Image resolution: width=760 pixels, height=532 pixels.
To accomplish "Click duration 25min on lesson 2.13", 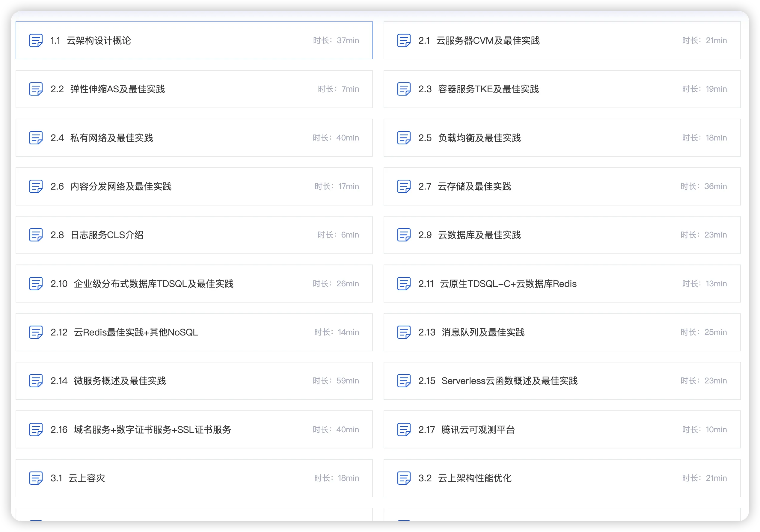I will [x=704, y=332].
